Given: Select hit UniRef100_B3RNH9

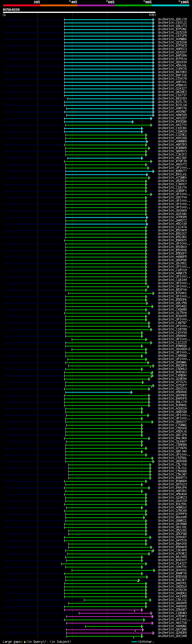Looking at the screenshot, I should [172, 148].
